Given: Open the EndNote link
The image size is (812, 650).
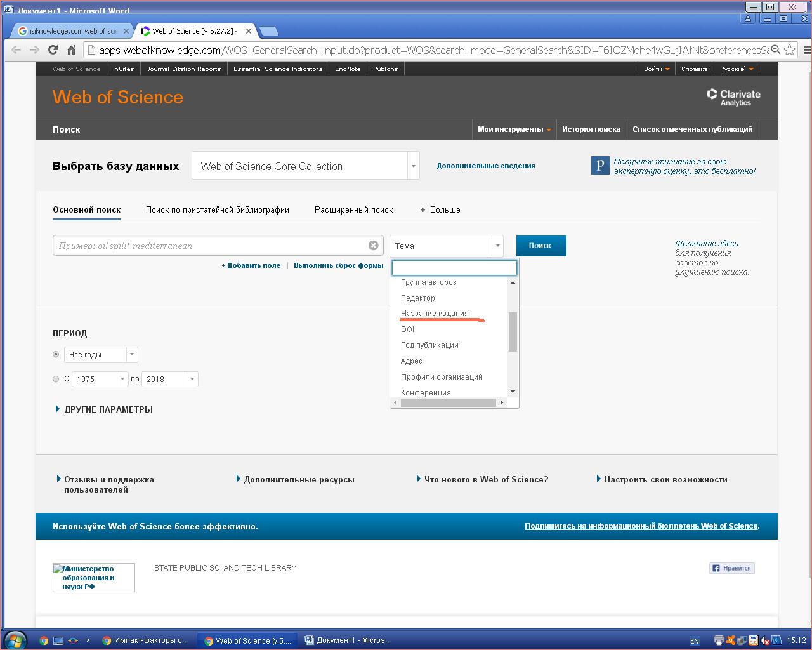Looking at the screenshot, I should pyautogui.click(x=348, y=69).
